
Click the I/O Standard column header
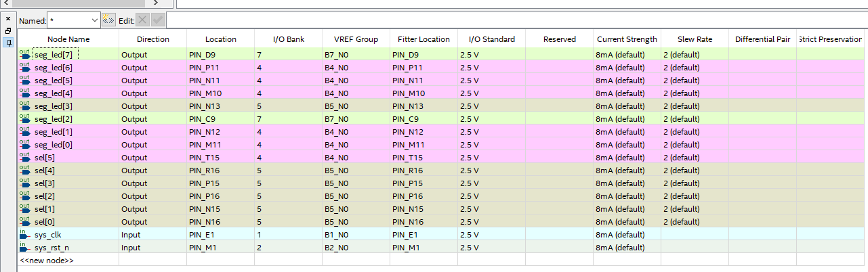pos(491,39)
